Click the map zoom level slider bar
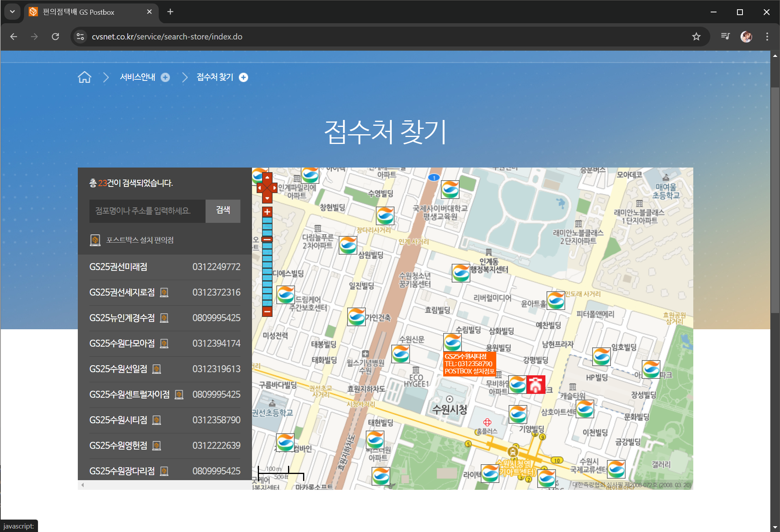The width and height of the screenshot is (780, 532). (267, 271)
